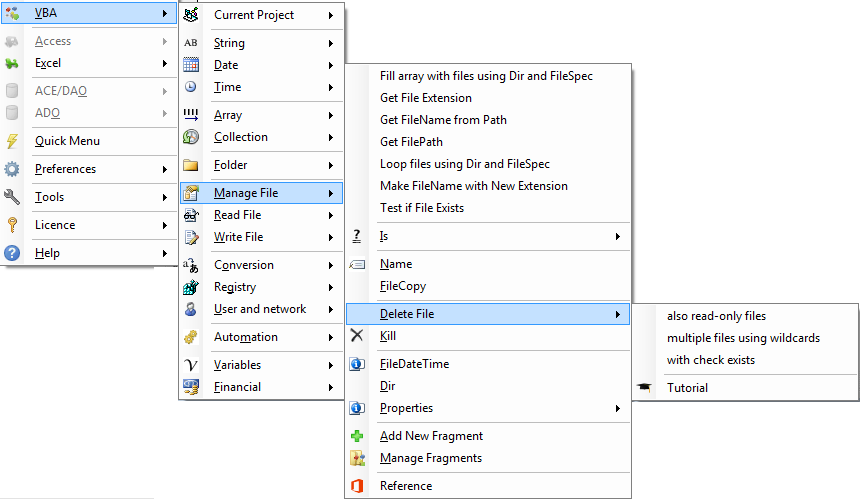Click the Tools wrench icon
The width and height of the screenshot is (860, 499).
coord(12,197)
